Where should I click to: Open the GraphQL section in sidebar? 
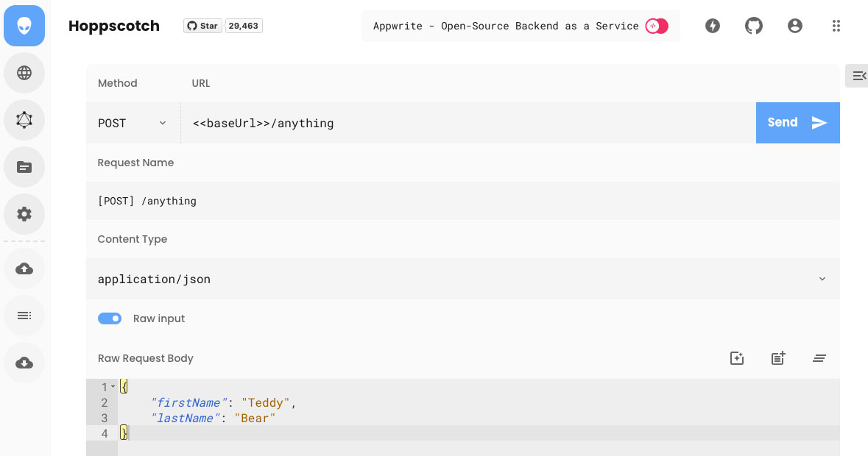[x=24, y=120]
